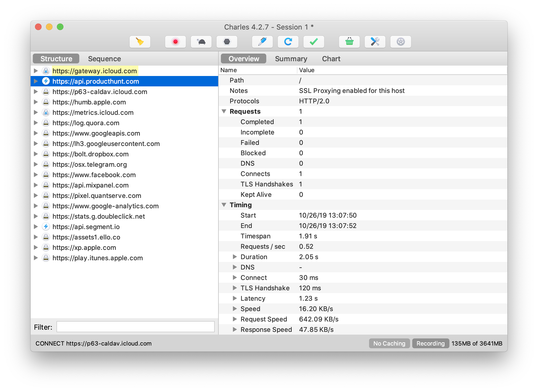538x392 pixels.
Task: Expand the https://gateway.icloud.com tree item
Action: coord(37,71)
